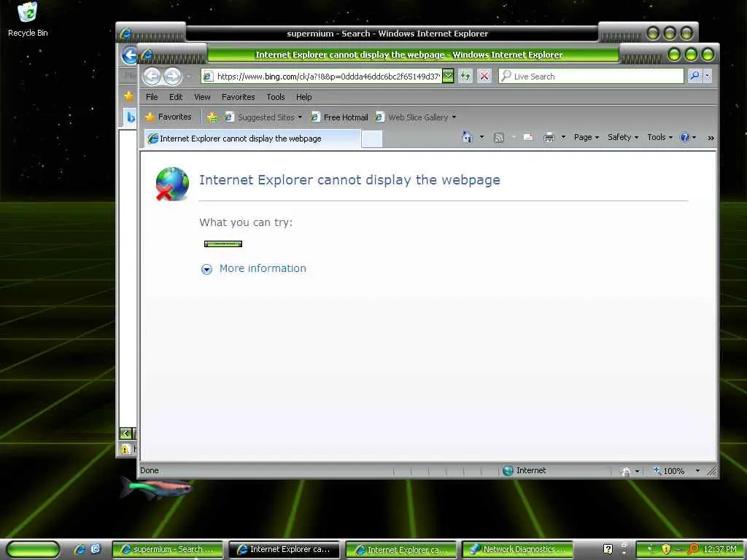Click in the Live Search box
The width and height of the screenshot is (747, 560).
click(591, 76)
